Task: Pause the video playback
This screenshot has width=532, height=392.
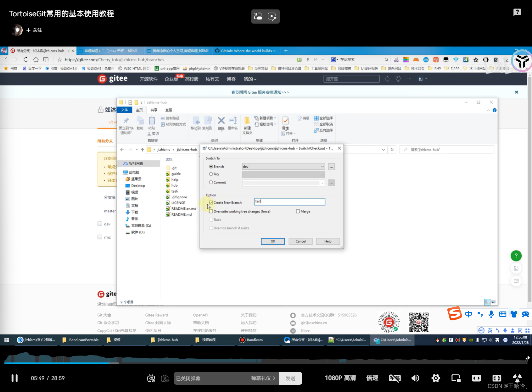Action: [x=14, y=378]
